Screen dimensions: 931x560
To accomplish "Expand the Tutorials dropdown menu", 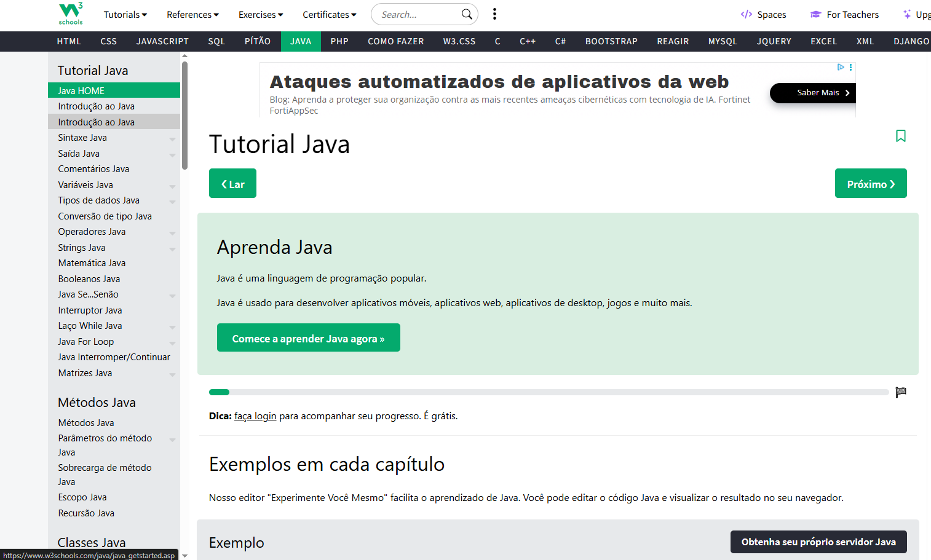I will click(x=125, y=14).
